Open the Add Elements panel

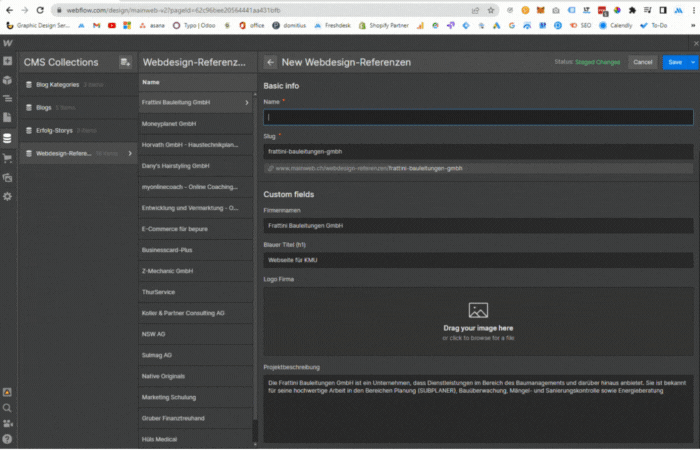8,61
